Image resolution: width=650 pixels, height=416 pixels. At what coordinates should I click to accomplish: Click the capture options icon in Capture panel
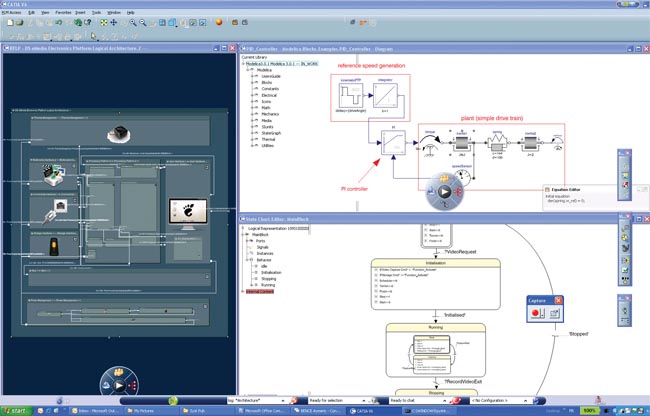click(554, 314)
